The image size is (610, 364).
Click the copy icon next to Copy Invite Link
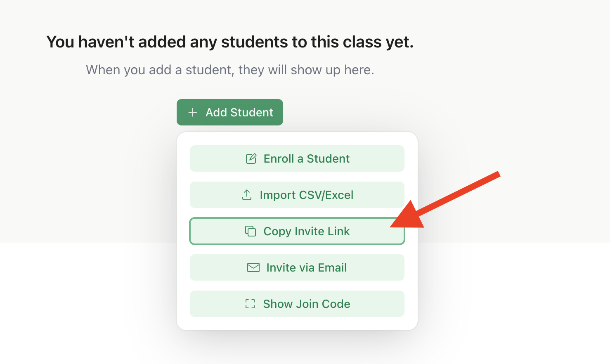coord(250,231)
